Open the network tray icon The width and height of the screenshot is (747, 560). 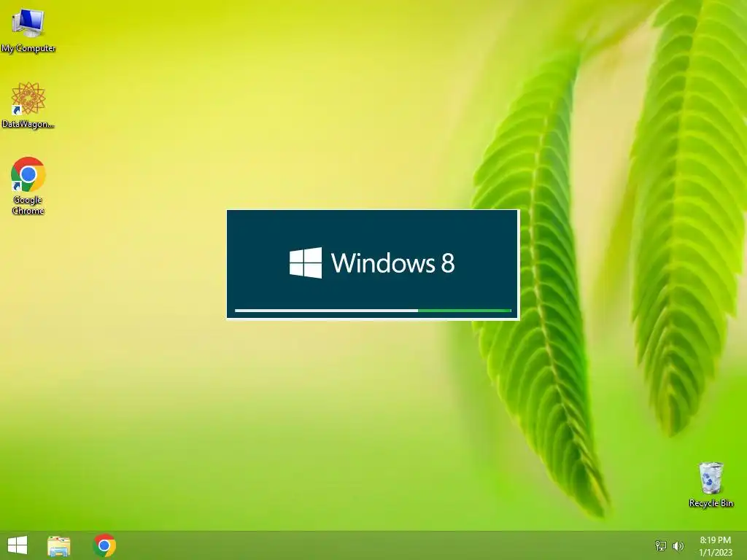661,545
